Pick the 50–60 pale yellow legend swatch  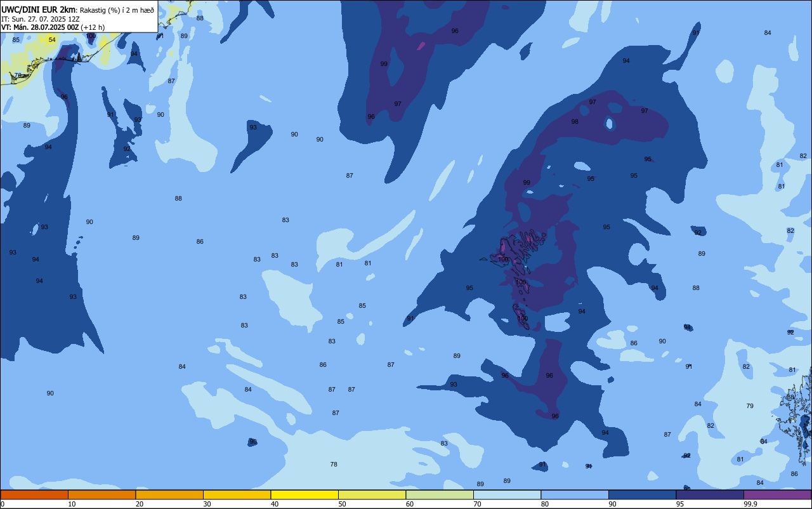point(372,494)
